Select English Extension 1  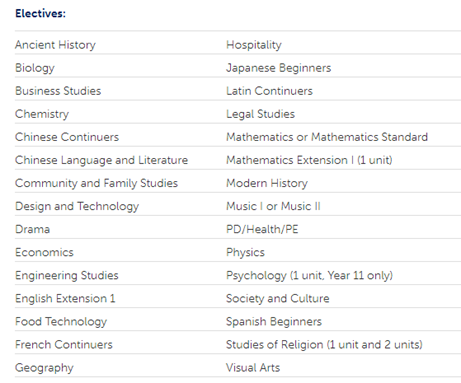tap(65, 299)
